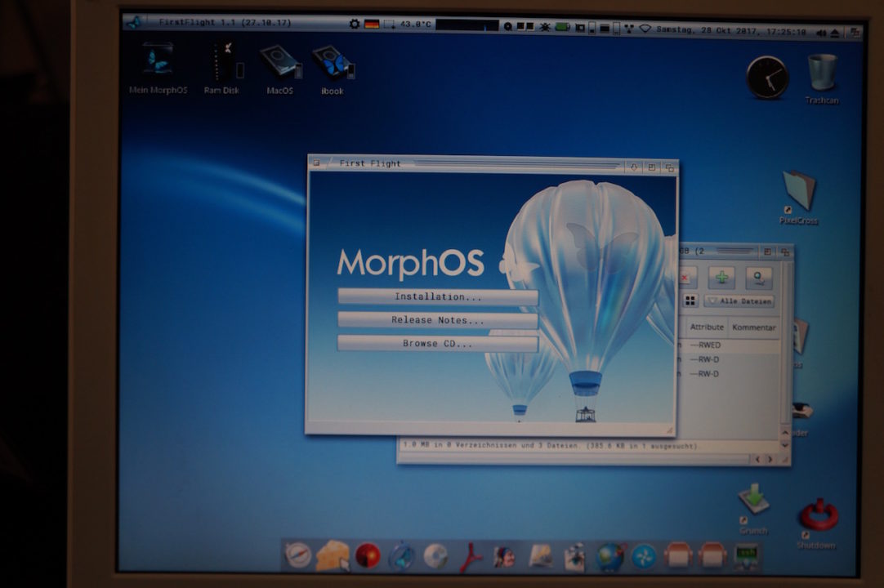Click the file window status bar text
This screenshot has width=884, height=588.
point(550,445)
